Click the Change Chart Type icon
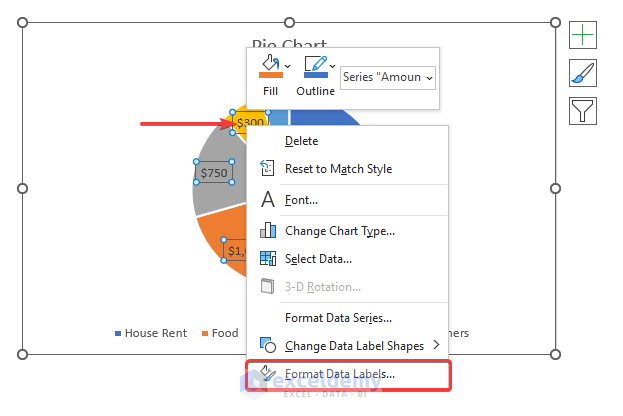623x416 pixels. (x=268, y=230)
